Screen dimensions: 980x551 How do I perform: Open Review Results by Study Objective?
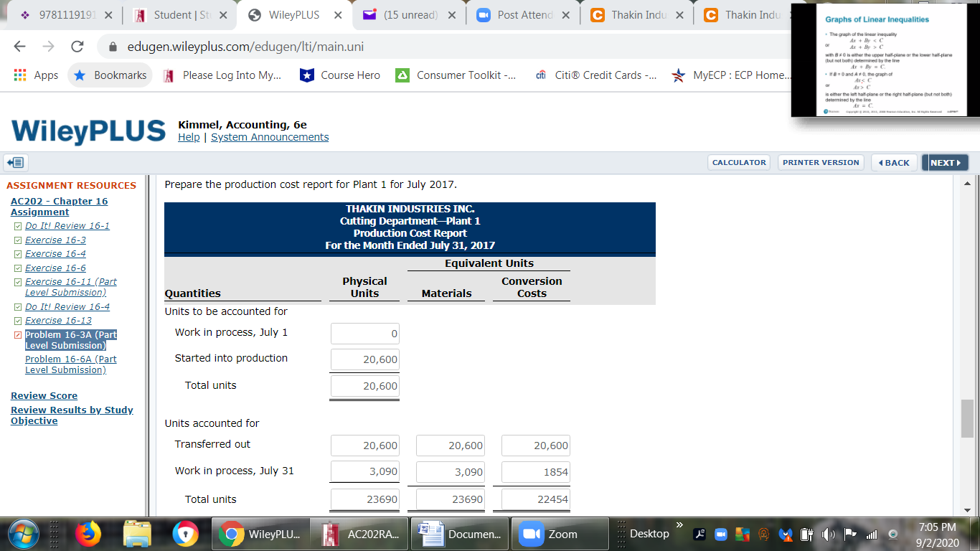click(72, 415)
